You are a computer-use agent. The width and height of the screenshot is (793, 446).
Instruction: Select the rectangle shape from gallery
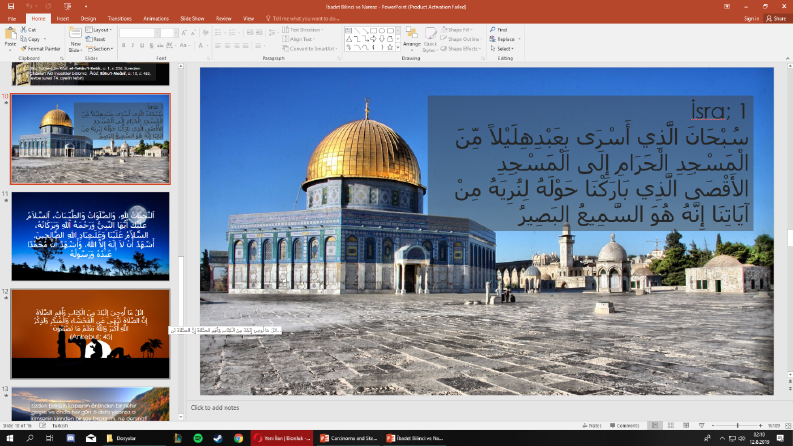pyautogui.click(x=373, y=31)
